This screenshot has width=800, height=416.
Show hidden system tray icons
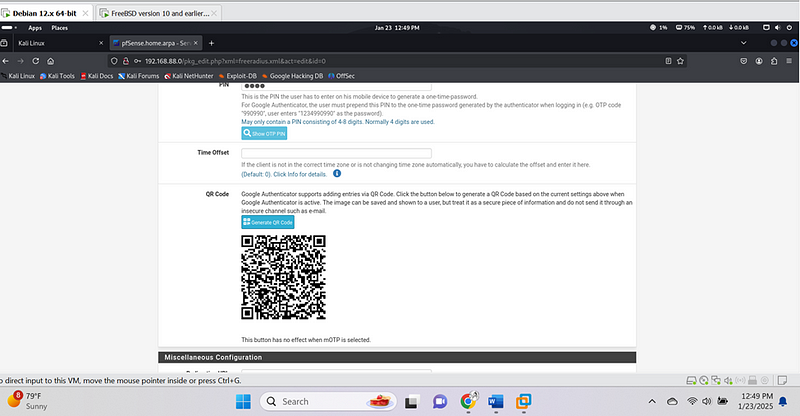[x=652, y=402]
